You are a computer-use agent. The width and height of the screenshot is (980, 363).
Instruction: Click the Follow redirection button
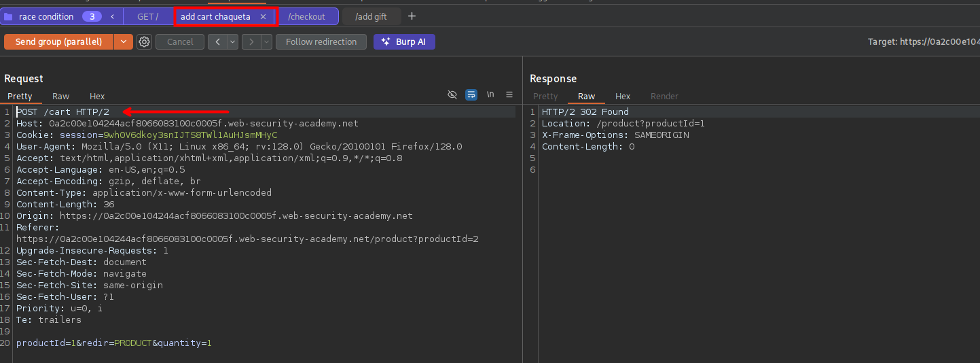click(x=321, y=42)
